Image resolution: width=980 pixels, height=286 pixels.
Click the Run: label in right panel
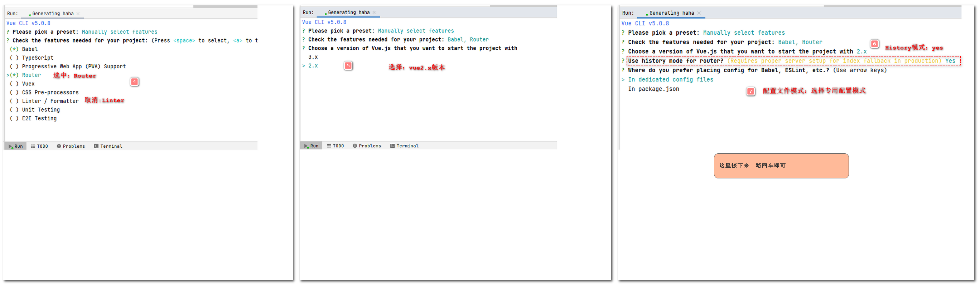tap(628, 13)
